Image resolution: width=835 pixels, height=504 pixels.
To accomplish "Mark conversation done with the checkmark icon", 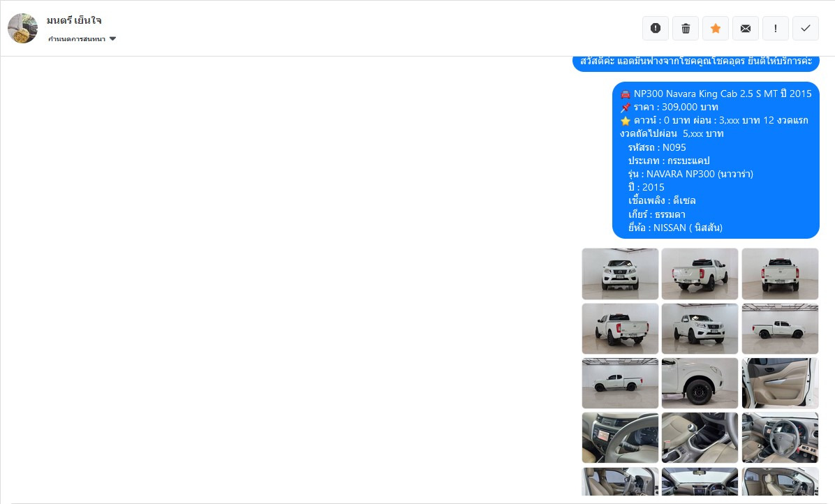I will coord(806,28).
